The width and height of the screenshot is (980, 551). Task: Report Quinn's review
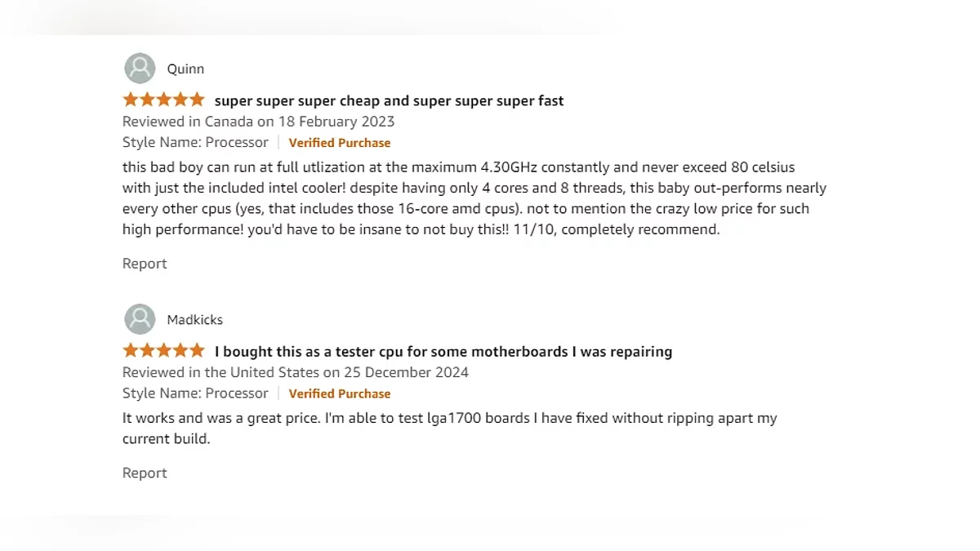click(x=145, y=264)
